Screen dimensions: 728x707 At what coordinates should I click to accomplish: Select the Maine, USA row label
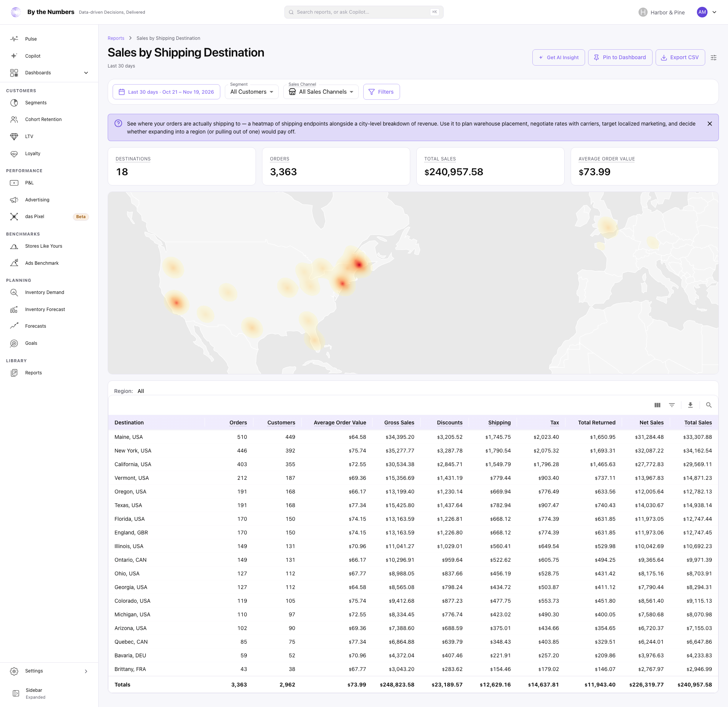(x=129, y=437)
